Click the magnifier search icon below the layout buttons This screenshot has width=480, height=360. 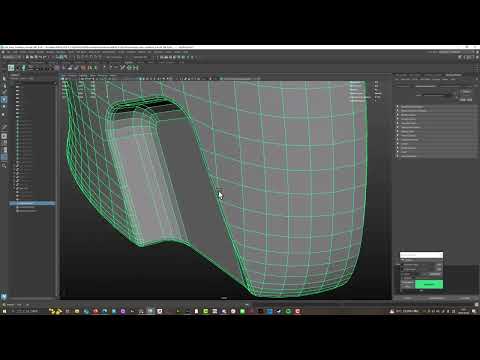(4, 166)
